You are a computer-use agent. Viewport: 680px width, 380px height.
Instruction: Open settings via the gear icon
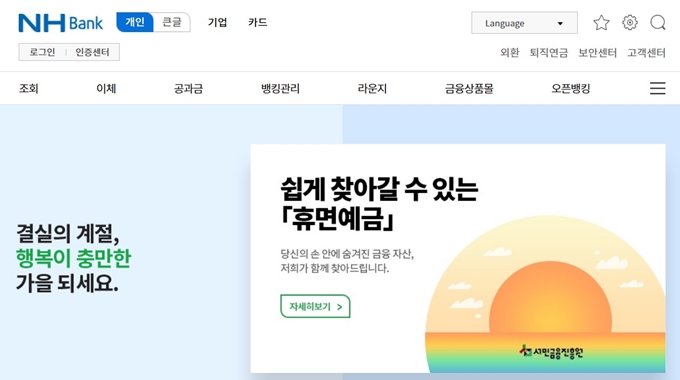[630, 22]
